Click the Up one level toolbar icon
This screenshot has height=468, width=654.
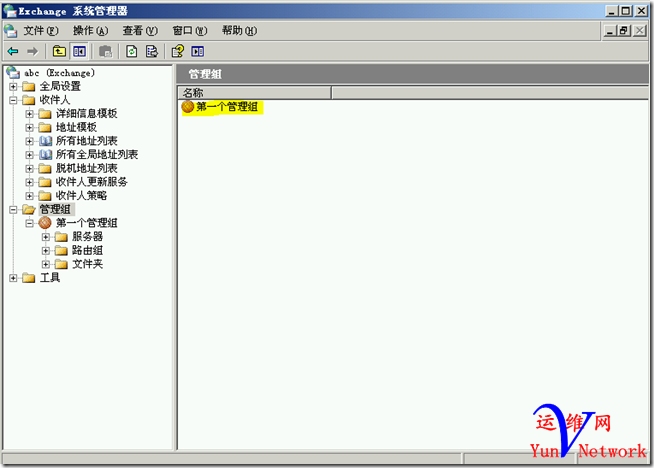click(59, 51)
